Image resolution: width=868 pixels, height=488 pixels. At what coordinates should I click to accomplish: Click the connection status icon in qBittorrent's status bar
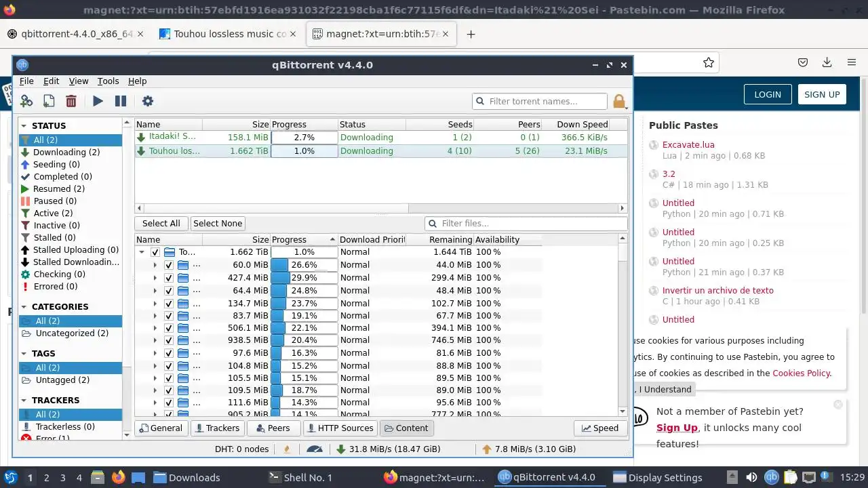(x=287, y=449)
